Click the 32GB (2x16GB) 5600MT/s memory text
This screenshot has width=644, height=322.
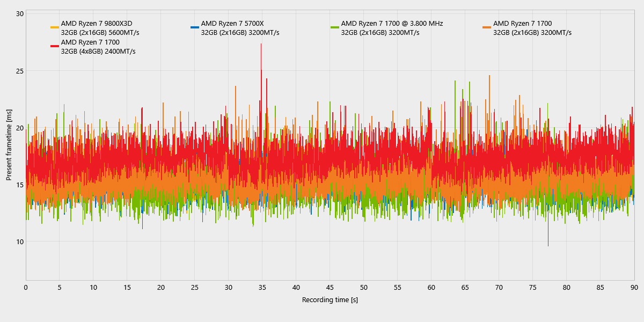click(100, 32)
